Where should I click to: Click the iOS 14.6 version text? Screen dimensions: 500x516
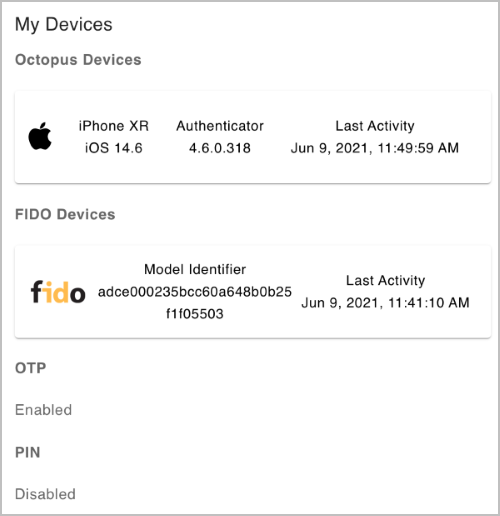click(114, 148)
